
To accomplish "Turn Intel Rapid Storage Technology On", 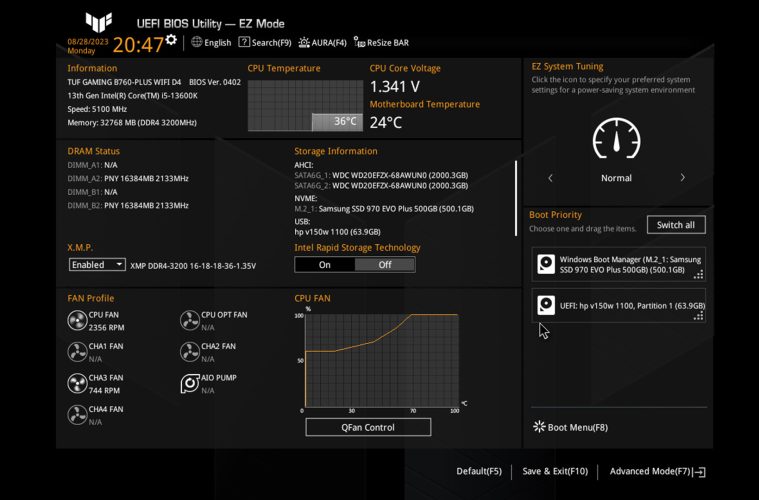I will pos(325,265).
